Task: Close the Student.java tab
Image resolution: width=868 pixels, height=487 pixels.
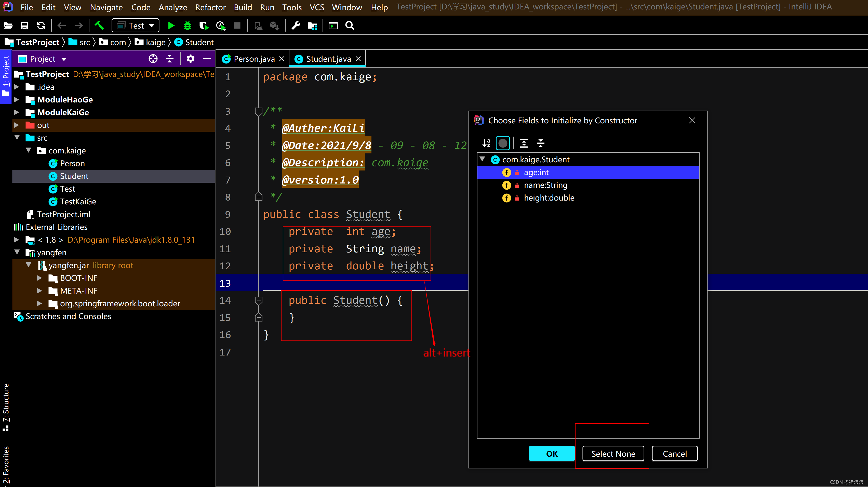Action: [358, 59]
